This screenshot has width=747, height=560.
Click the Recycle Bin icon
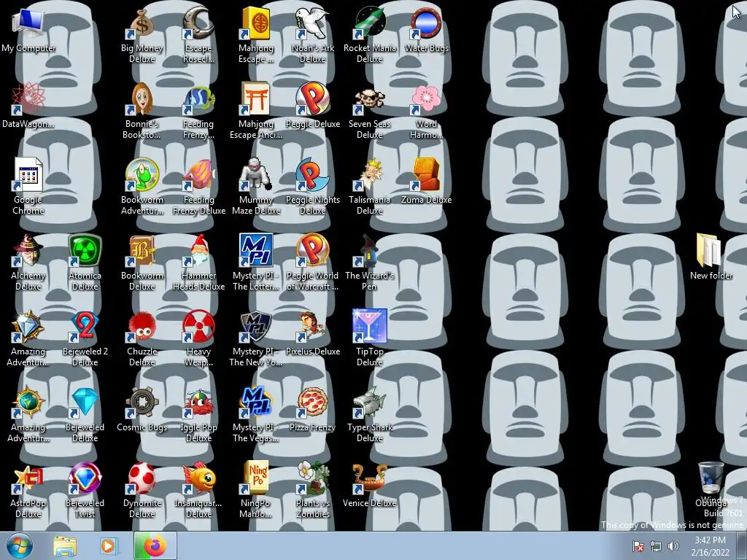point(711,478)
